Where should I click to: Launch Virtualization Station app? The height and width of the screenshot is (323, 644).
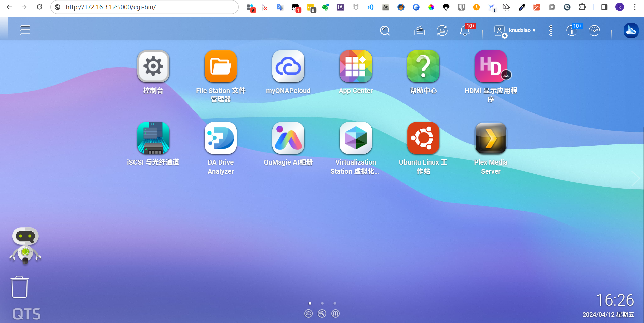(356, 138)
